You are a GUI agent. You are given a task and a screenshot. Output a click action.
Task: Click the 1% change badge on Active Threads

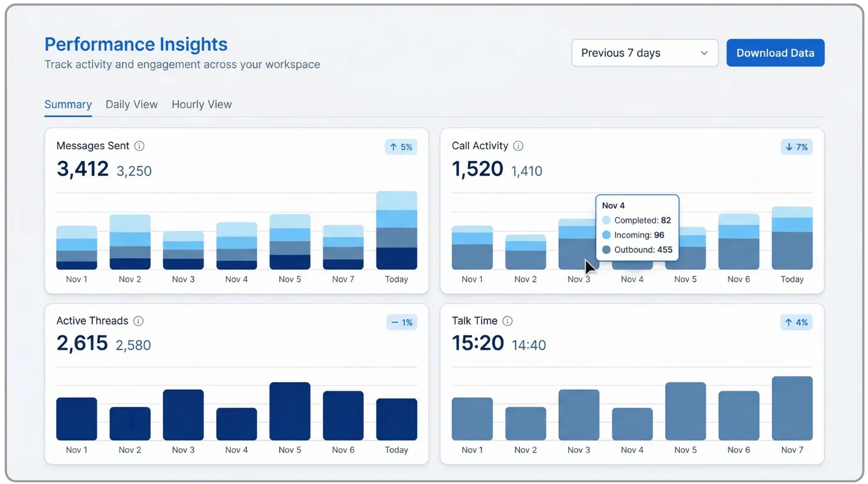402,322
